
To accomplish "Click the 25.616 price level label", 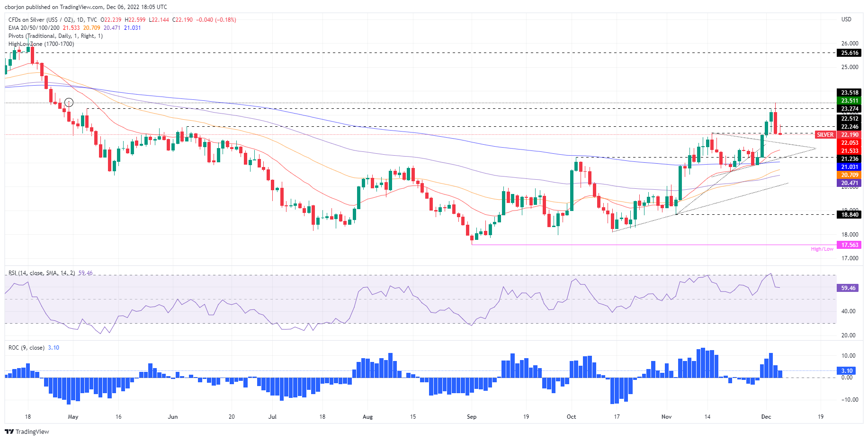I will pyautogui.click(x=850, y=53).
